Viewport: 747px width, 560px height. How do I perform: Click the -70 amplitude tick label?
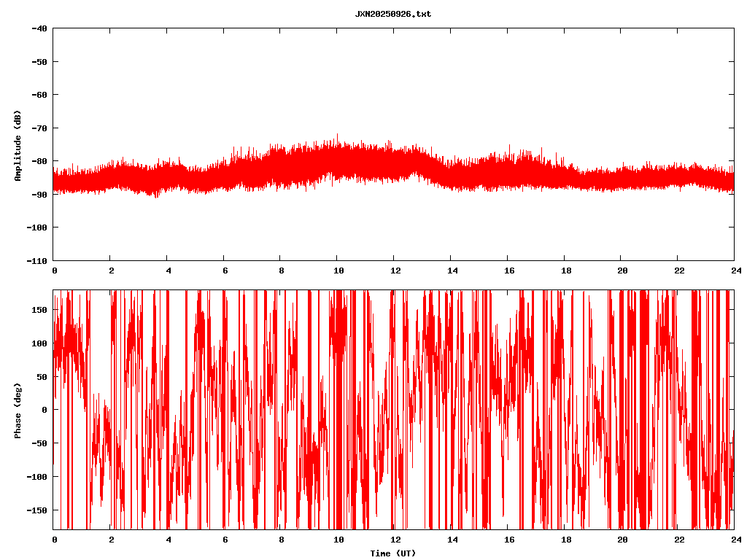tap(39, 128)
